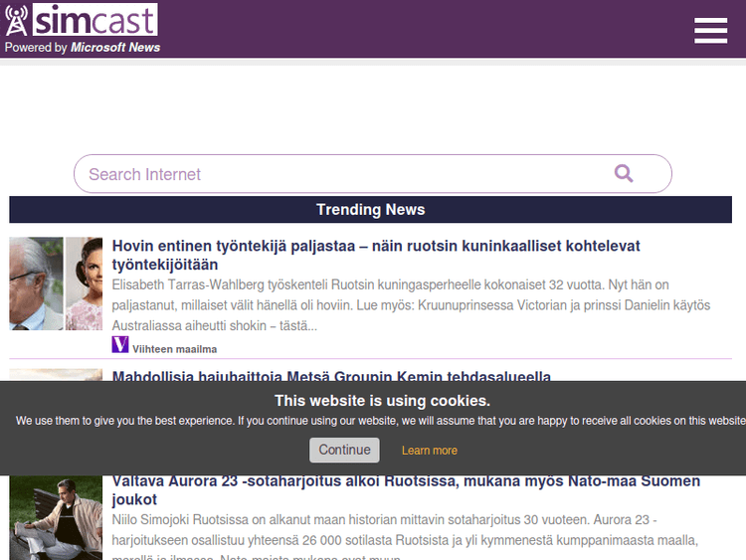Select the Trending News header bar
Viewport: 746px width, 560px height.
pos(370,210)
